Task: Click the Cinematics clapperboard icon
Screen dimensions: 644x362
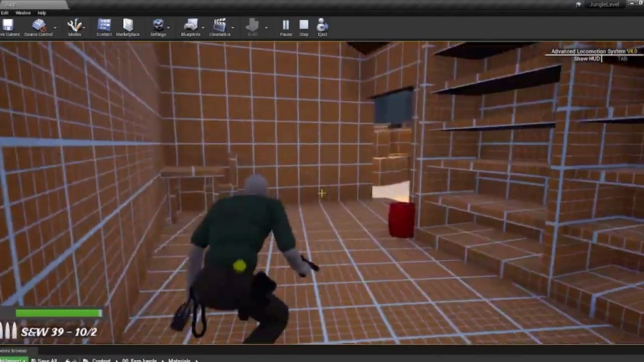Action: [219, 26]
